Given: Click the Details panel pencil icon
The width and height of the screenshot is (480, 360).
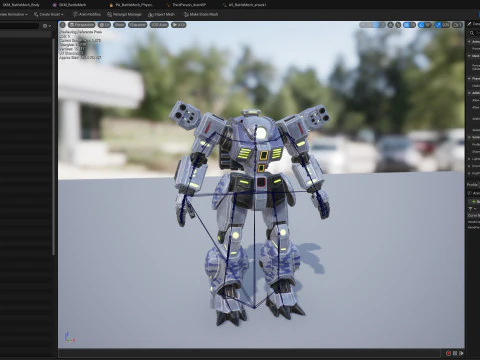Looking at the screenshot, I should click(x=469, y=24).
